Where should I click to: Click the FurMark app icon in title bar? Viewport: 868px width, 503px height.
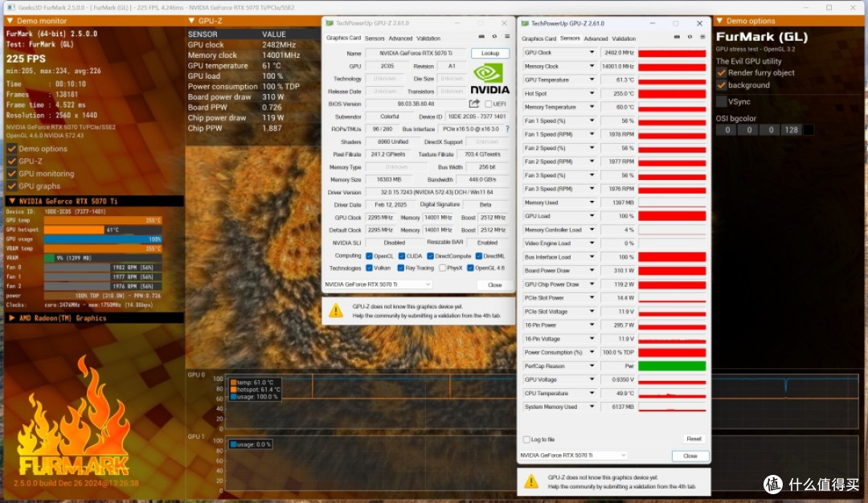click(x=11, y=8)
